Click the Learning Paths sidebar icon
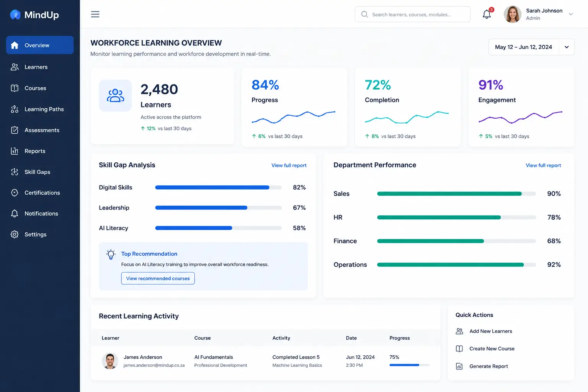This screenshot has height=392, width=588. point(15,109)
